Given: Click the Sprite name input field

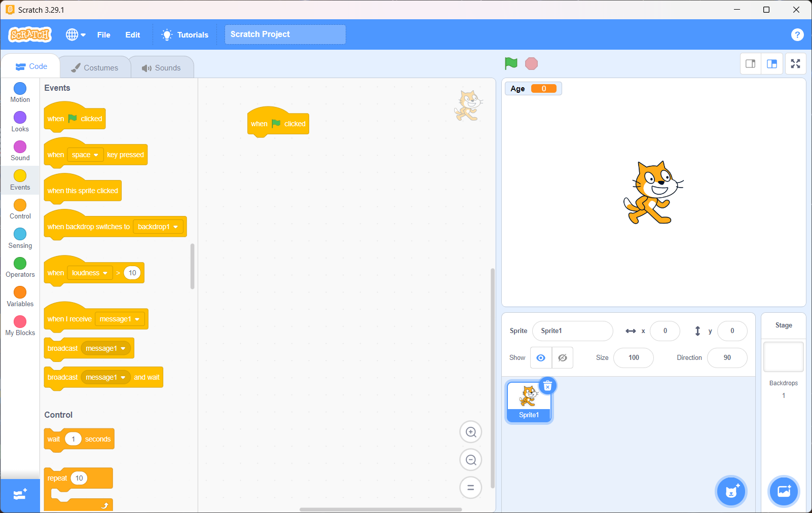Looking at the screenshot, I should pos(572,331).
